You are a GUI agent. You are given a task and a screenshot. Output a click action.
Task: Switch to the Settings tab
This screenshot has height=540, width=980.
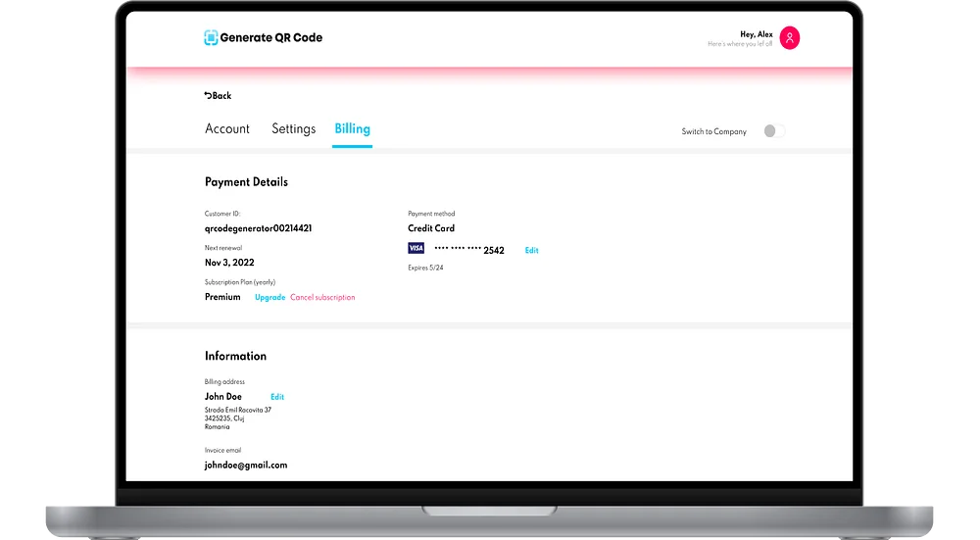pyautogui.click(x=294, y=128)
